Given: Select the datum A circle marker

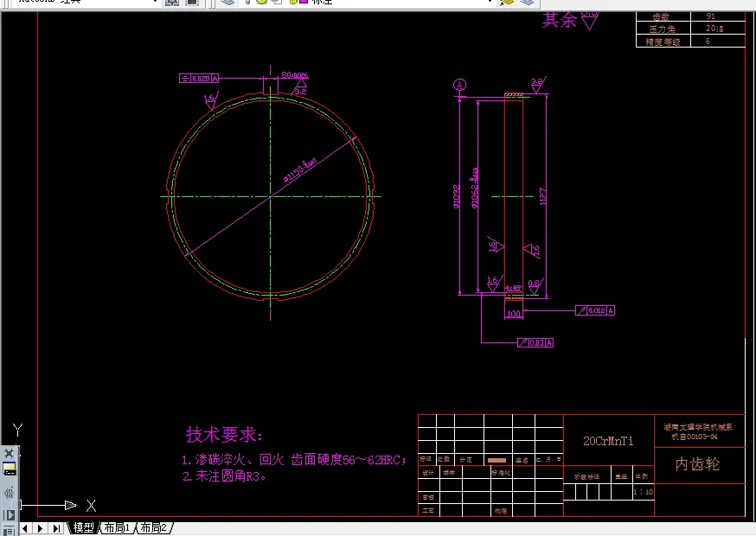Looking at the screenshot, I should (460, 86).
